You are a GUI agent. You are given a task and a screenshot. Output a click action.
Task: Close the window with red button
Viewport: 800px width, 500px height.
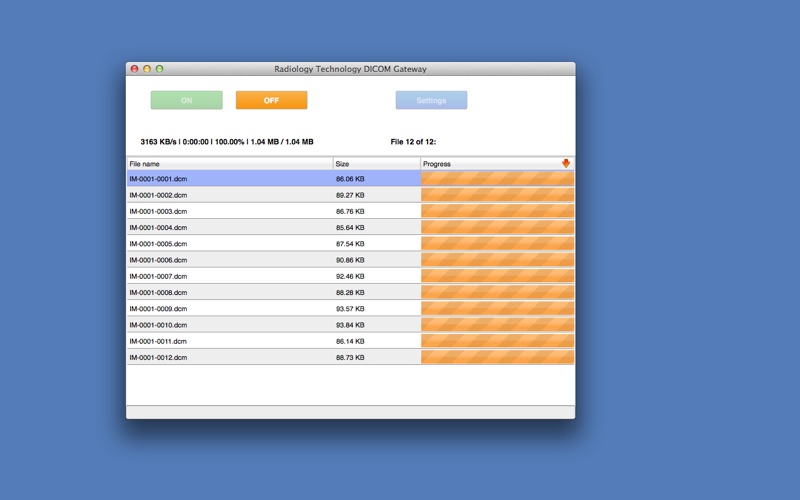(135, 69)
